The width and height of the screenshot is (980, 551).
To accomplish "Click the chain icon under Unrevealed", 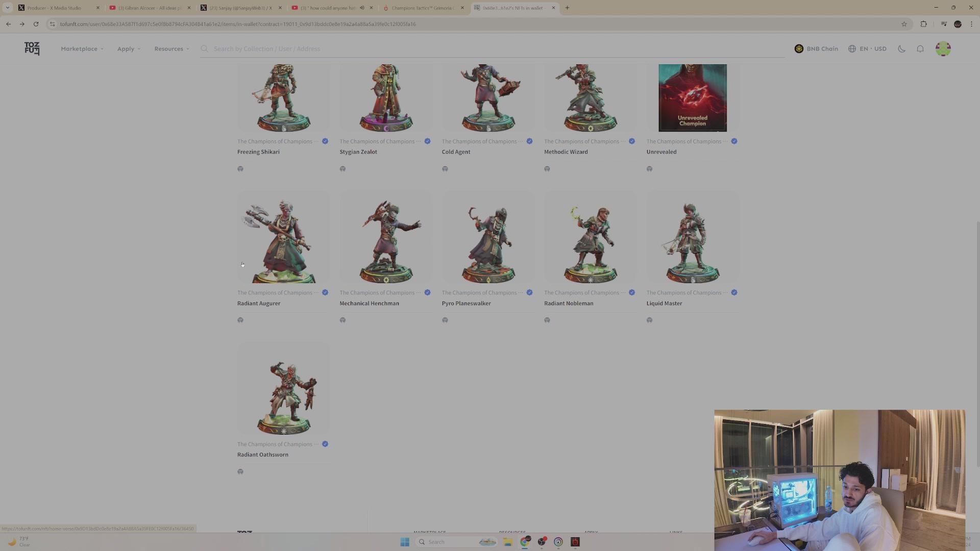I will 650,169.
